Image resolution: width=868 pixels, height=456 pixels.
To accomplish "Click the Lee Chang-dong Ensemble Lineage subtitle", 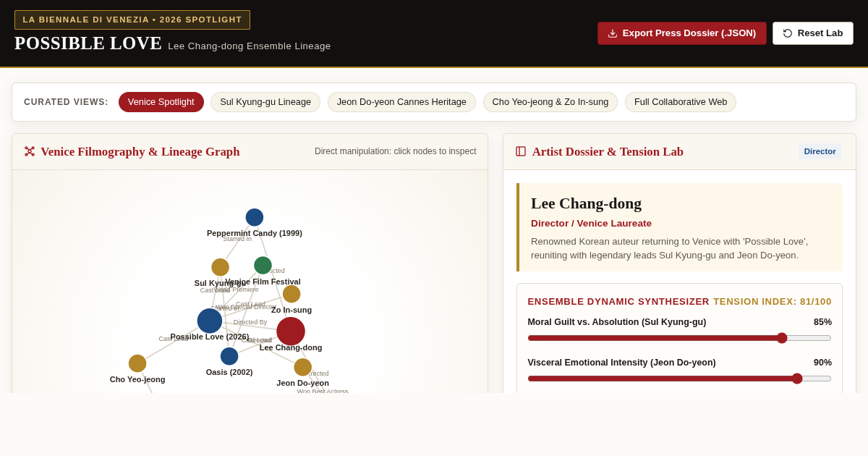I will [x=250, y=46].
